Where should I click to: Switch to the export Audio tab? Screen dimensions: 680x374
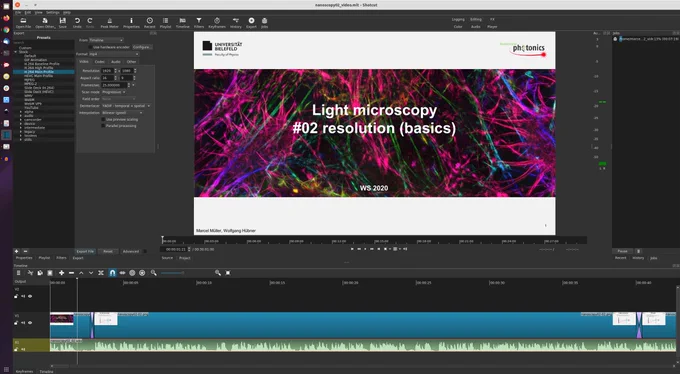point(116,62)
